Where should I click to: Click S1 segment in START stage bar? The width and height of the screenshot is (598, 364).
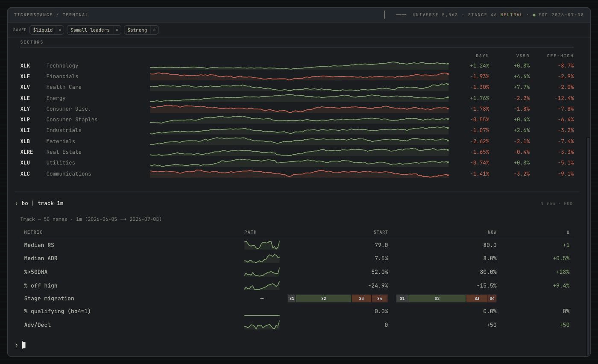tap(291, 299)
